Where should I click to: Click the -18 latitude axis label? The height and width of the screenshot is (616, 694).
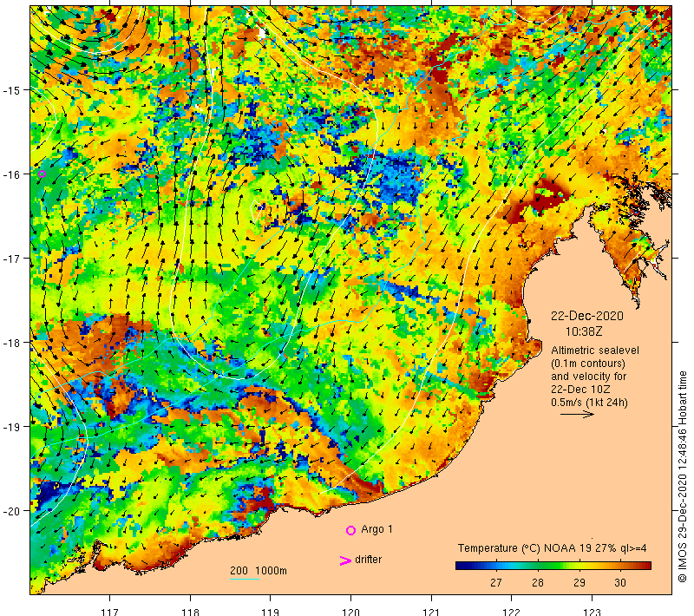[x=11, y=343]
